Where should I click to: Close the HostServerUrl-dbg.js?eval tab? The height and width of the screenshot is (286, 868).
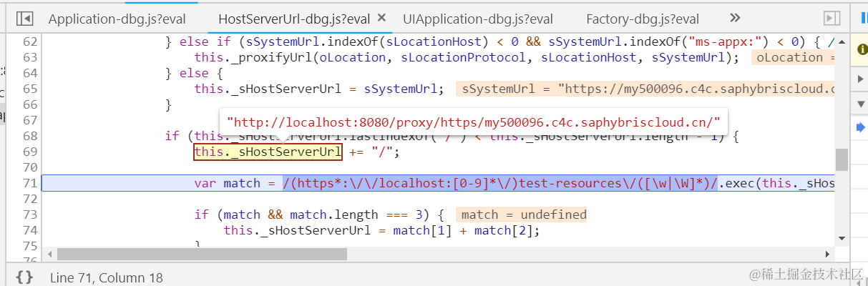pos(380,18)
